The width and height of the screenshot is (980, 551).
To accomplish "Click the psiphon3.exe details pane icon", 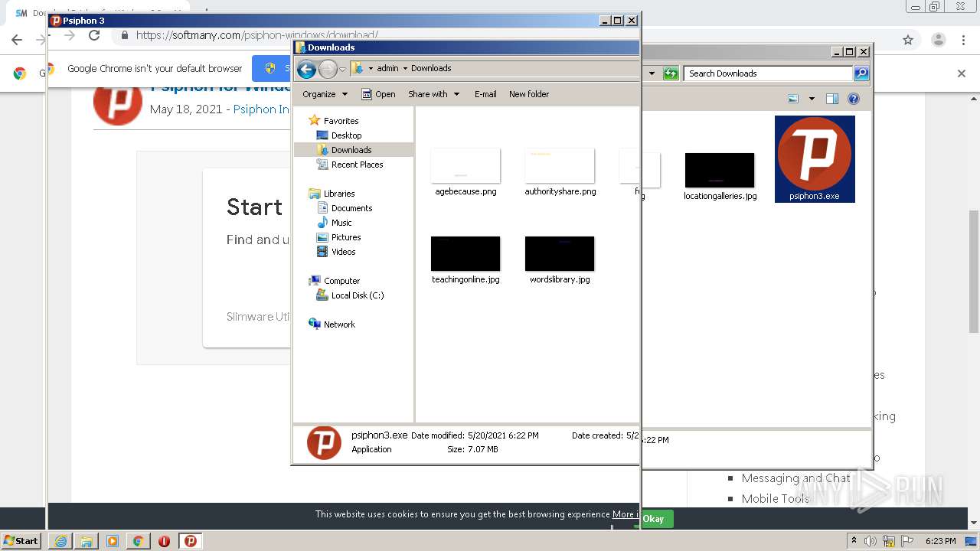I will click(324, 442).
